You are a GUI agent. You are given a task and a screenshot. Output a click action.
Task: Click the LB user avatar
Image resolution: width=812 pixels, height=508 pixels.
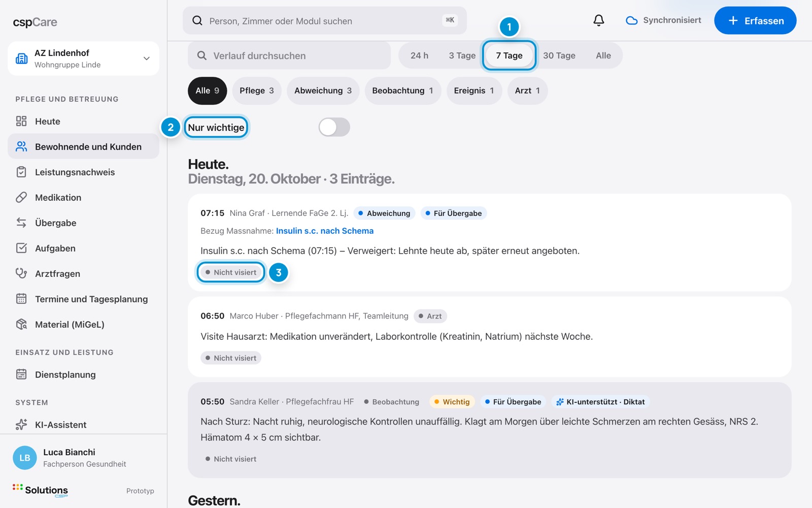(x=25, y=458)
